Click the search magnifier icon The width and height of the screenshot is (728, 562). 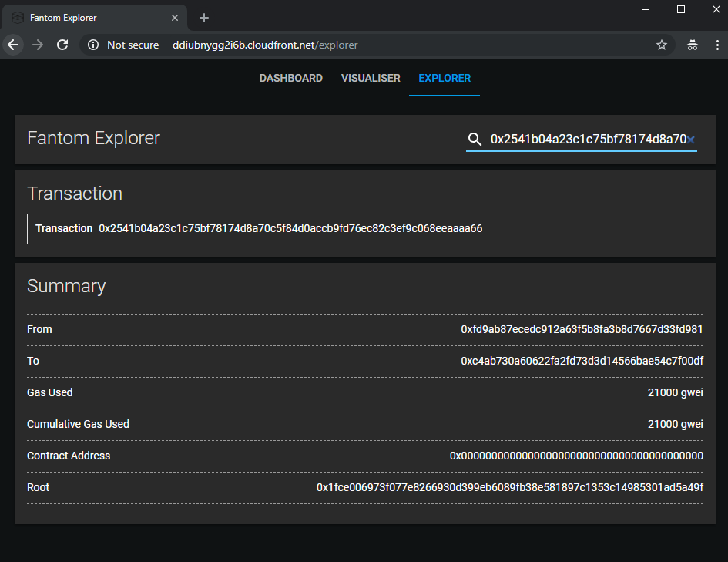click(x=475, y=139)
